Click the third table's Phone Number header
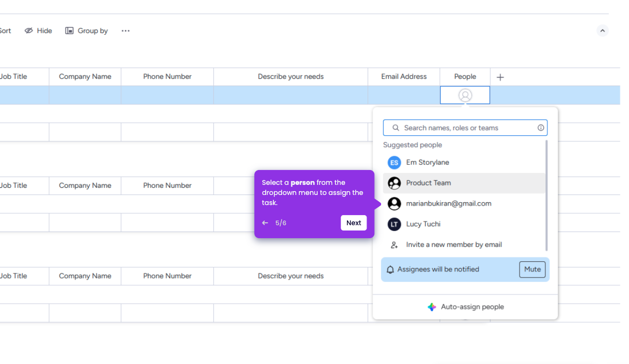The width and height of the screenshot is (629, 364). pos(167,276)
